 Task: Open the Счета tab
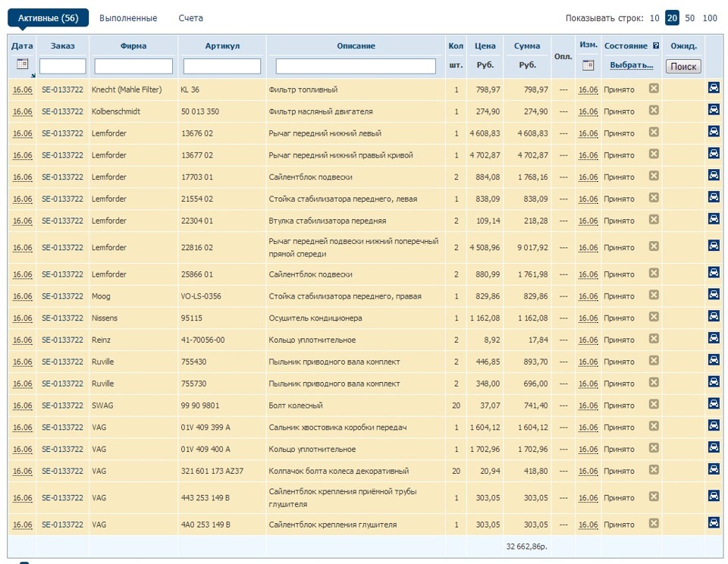[x=190, y=18]
